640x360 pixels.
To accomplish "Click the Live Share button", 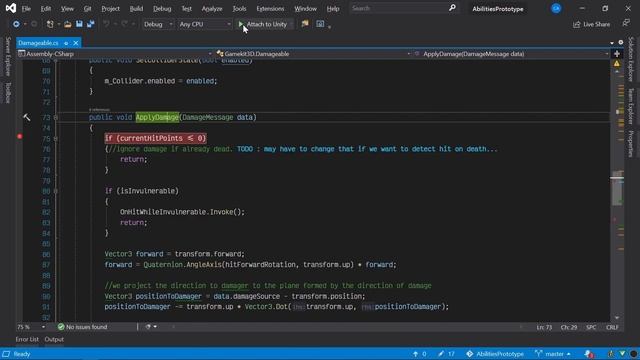I will tap(591, 24).
